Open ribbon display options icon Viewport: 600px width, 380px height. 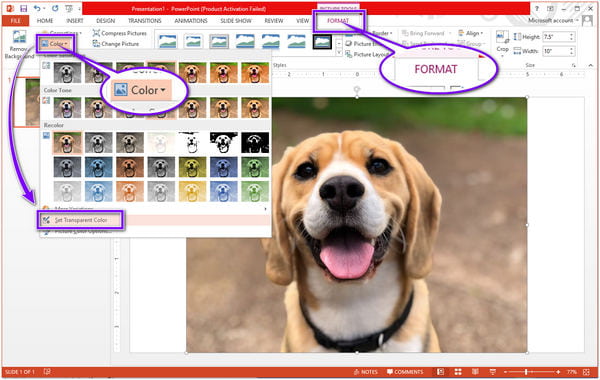point(550,8)
